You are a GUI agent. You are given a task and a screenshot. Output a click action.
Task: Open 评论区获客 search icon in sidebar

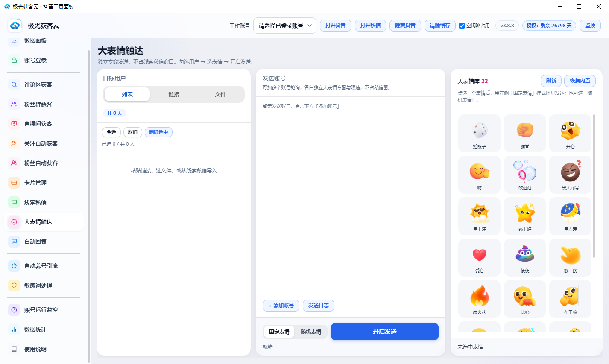14,84
